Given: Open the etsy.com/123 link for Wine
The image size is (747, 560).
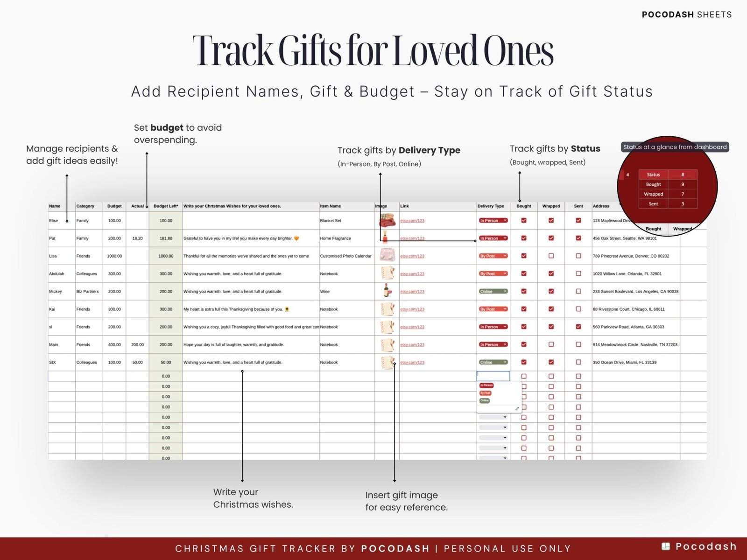Looking at the screenshot, I should point(412,292).
